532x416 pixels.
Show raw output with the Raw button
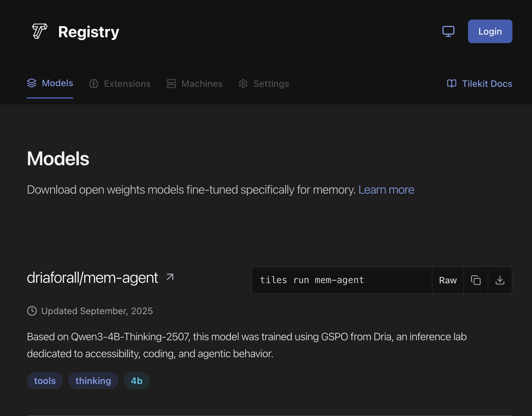(447, 280)
